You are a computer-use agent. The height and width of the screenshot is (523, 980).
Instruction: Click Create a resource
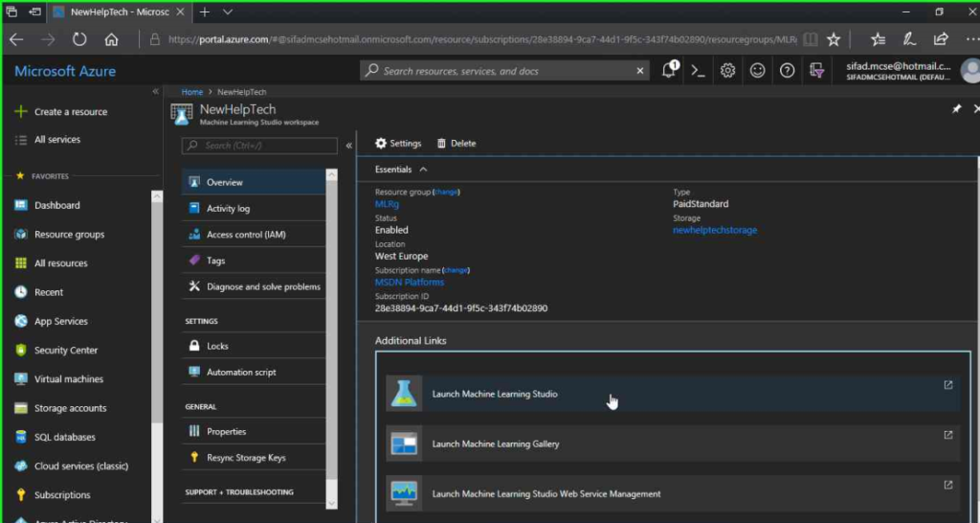tap(61, 112)
